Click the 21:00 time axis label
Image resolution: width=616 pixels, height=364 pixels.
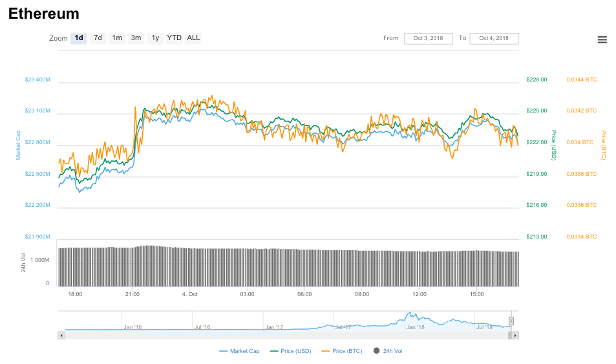pyautogui.click(x=133, y=294)
